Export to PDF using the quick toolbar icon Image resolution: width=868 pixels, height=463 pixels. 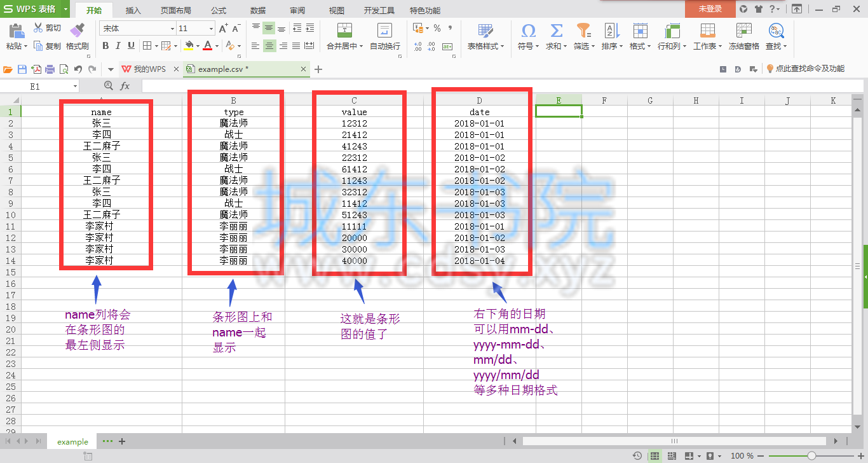pos(36,69)
